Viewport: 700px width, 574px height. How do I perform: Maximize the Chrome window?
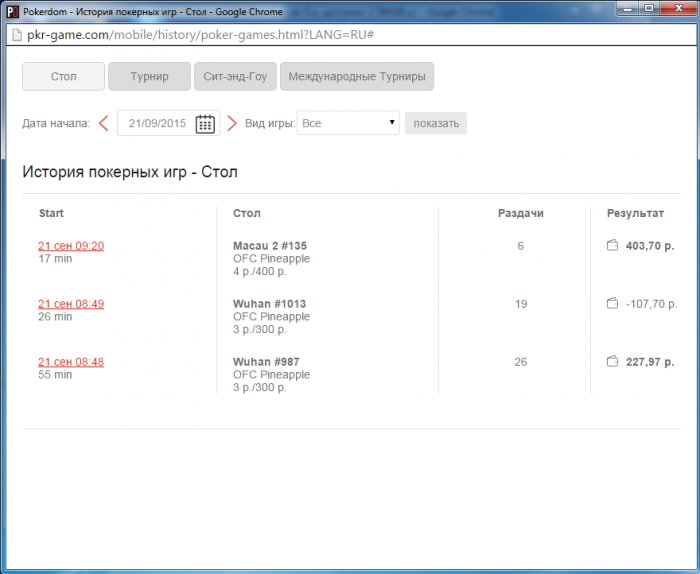click(649, 8)
